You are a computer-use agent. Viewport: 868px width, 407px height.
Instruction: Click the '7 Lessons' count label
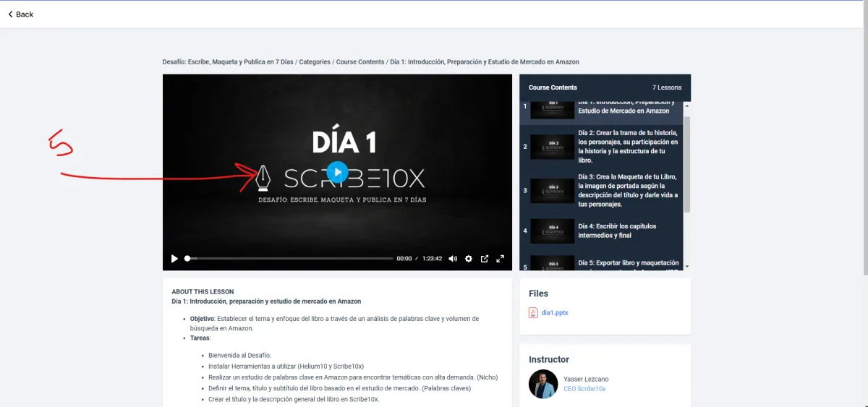667,87
